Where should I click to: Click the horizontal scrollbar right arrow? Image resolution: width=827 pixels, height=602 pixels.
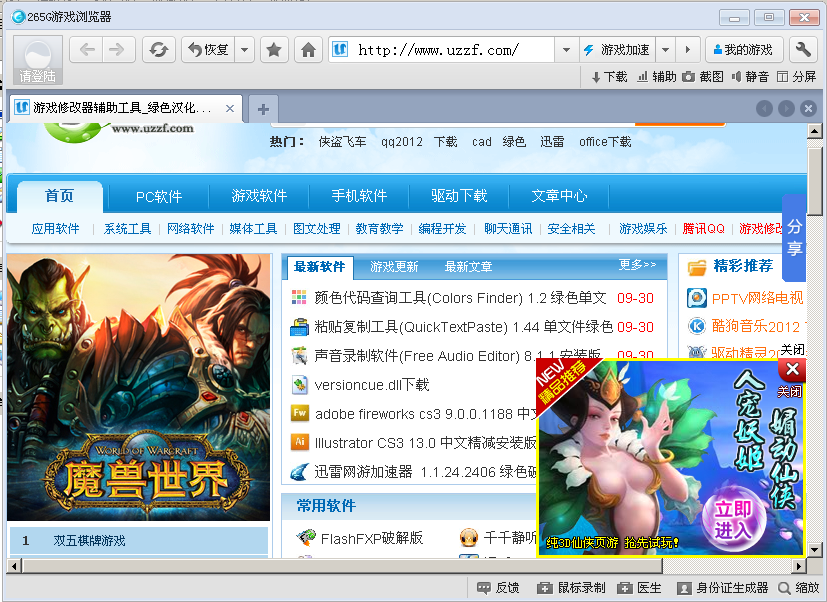[800, 566]
